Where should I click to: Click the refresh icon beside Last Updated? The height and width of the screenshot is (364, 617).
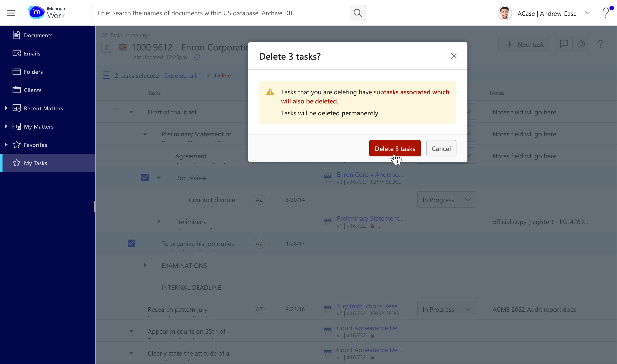point(197,57)
